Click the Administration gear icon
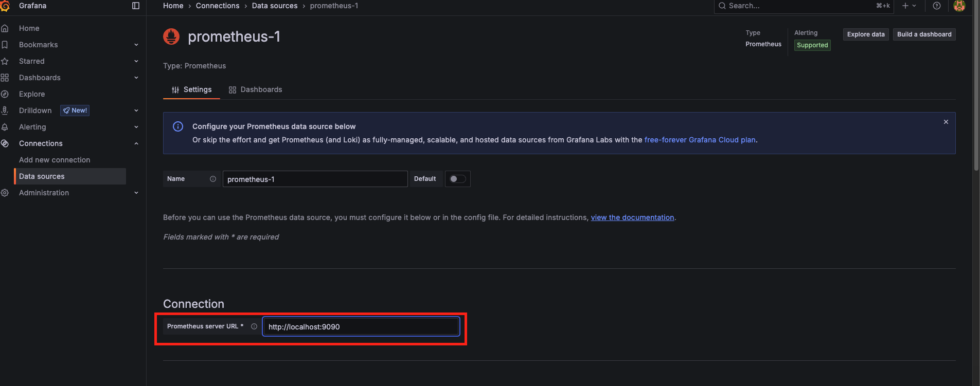The width and height of the screenshot is (980, 386). pos(5,193)
